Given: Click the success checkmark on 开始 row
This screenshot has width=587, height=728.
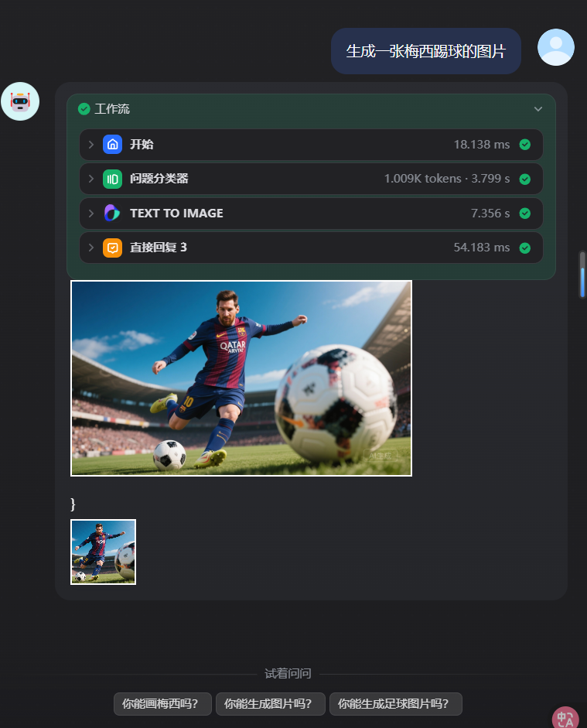Looking at the screenshot, I should coord(525,145).
